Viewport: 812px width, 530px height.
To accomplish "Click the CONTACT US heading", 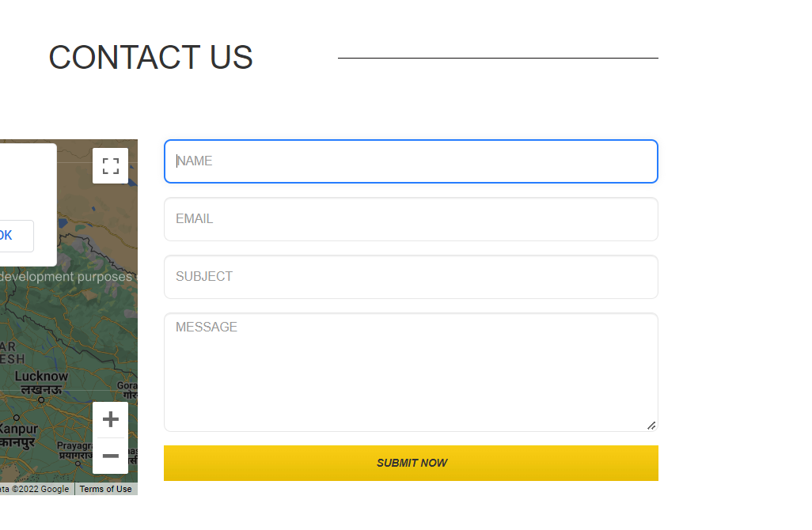I will (x=150, y=58).
